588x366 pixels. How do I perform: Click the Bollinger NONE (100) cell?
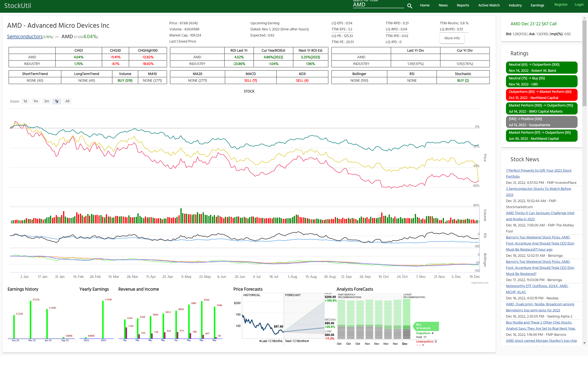tap(359, 81)
